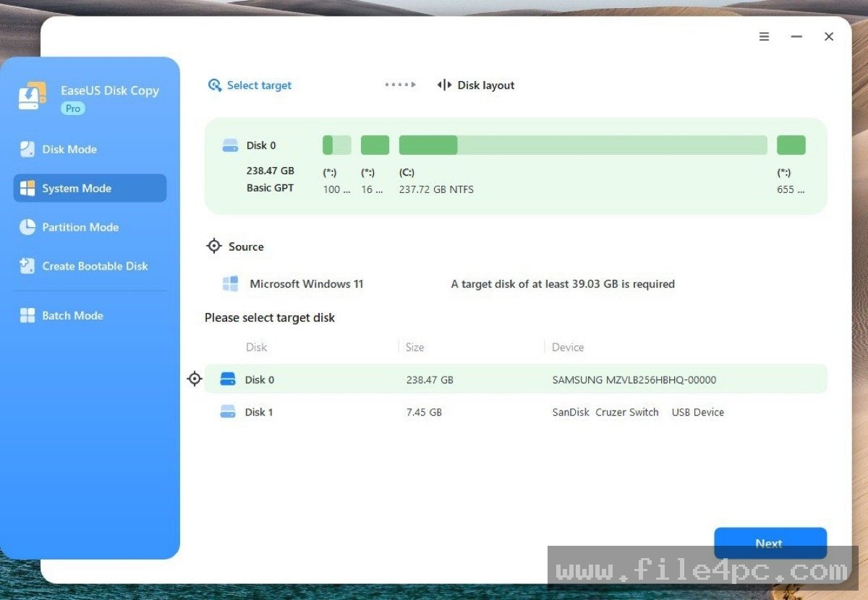
Task: Click the Disk layout step
Action: 476,85
